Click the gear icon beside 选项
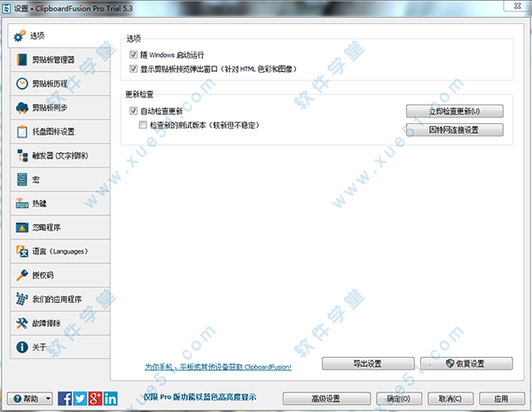Image resolution: width=532 pixels, height=412 pixels. [20, 35]
